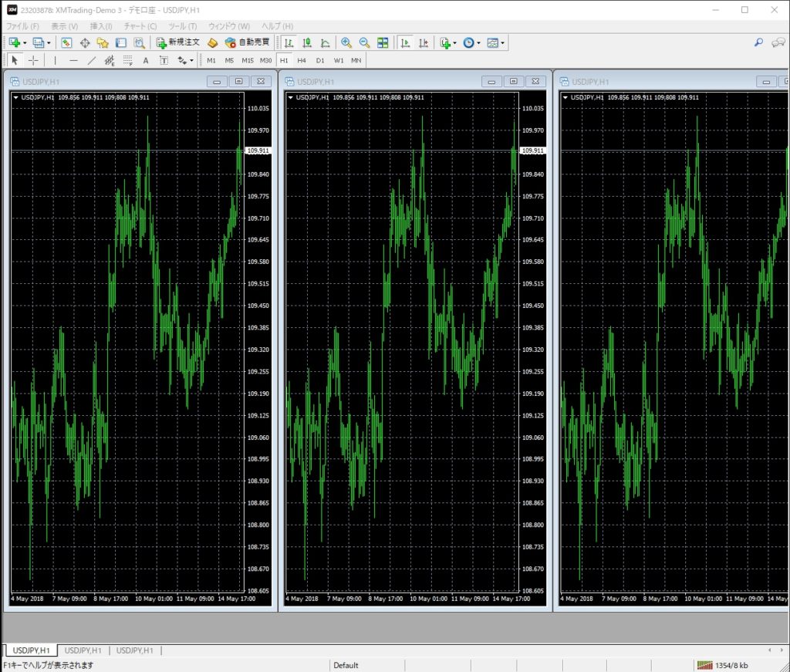Open the new chart dropdown arrow
Image resolution: width=790 pixels, height=672 pixels.
point(25,43)
